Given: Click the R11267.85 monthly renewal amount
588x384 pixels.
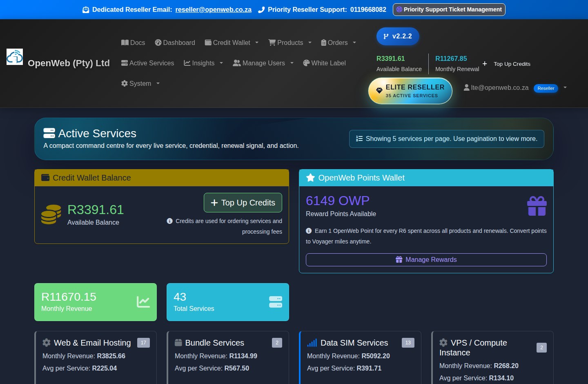Looking at the screenshot, I should tap(451, 58).
